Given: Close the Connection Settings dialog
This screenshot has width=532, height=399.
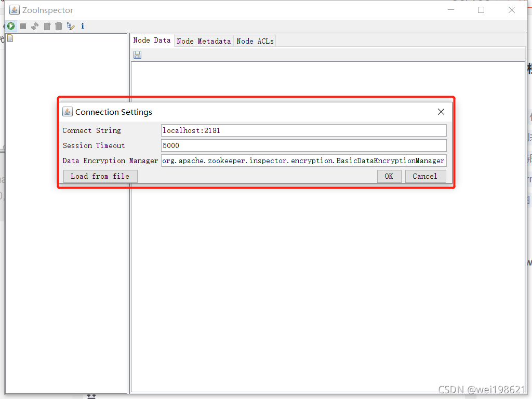Looking at the screenshot, I should [441, 112].
